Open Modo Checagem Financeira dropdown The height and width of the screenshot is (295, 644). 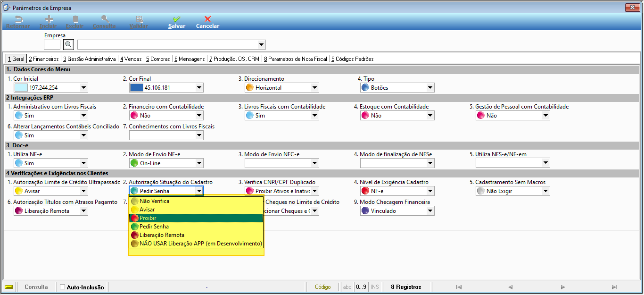pyautogui.click(x=430, y=211)
